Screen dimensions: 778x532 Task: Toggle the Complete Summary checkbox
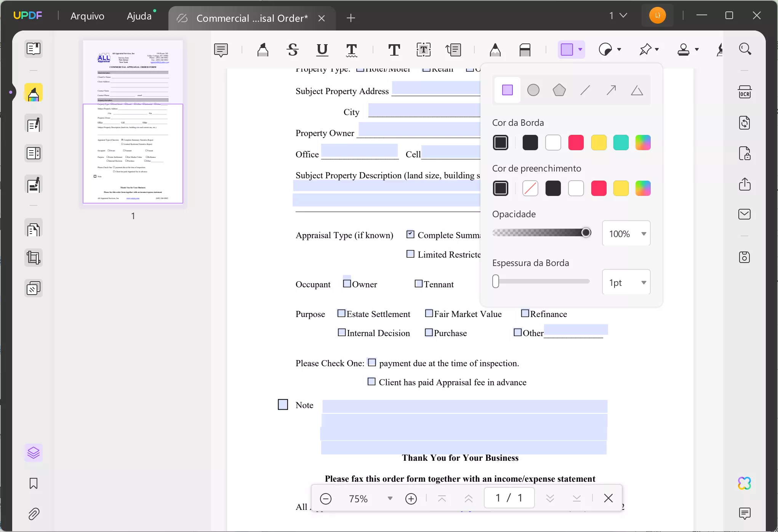(x=410, y=235)
